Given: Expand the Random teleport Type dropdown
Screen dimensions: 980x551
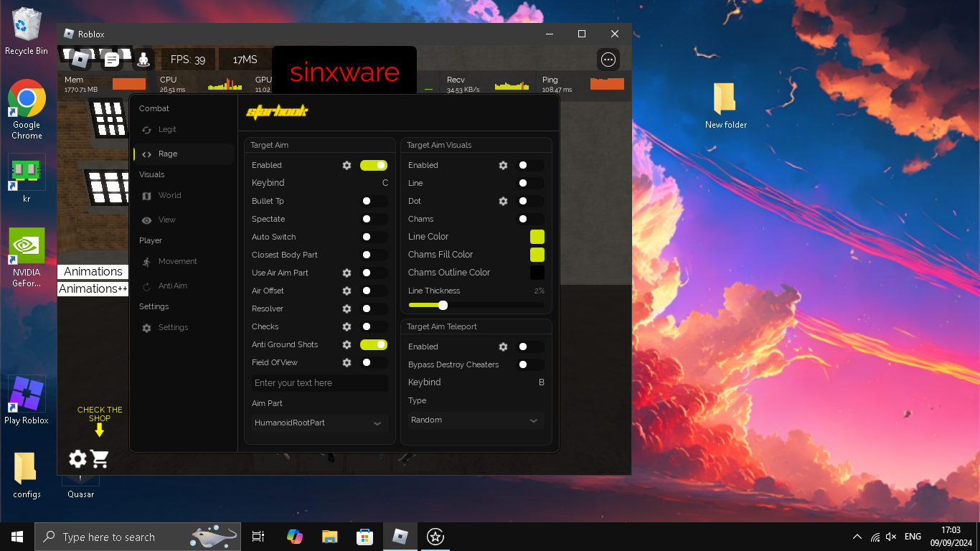Looking at the screenshot, I should (476, 420).
